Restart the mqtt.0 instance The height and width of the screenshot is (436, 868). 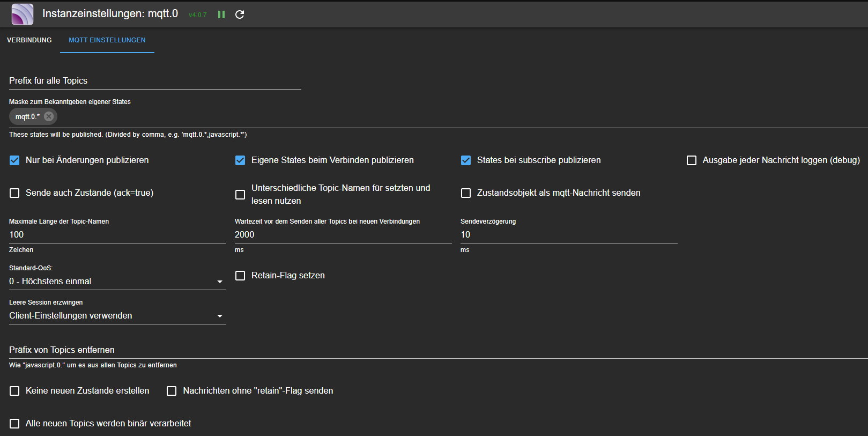point(240,14)
